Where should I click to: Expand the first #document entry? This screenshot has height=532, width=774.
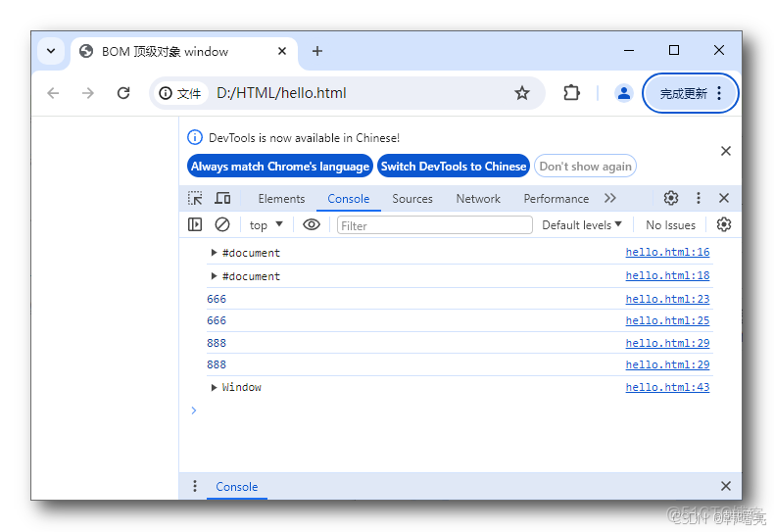coord(214,253)
